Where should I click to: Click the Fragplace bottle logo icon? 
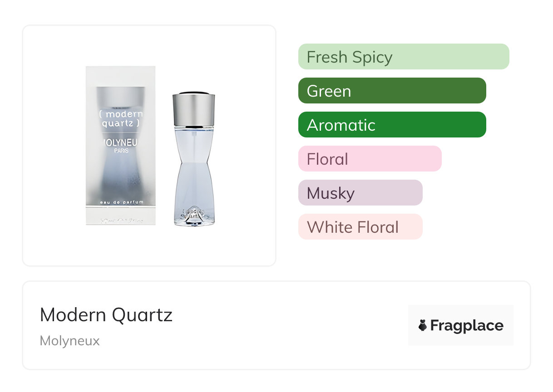point(423,325)
